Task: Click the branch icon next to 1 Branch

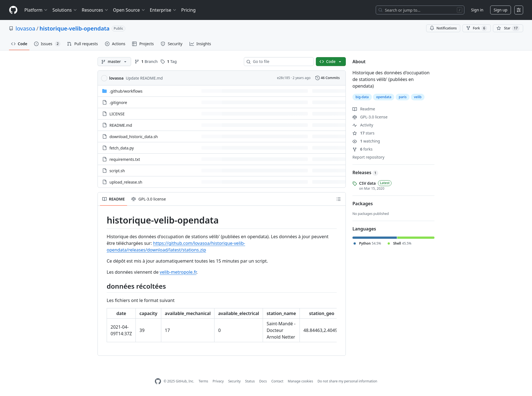Action: 137,62
